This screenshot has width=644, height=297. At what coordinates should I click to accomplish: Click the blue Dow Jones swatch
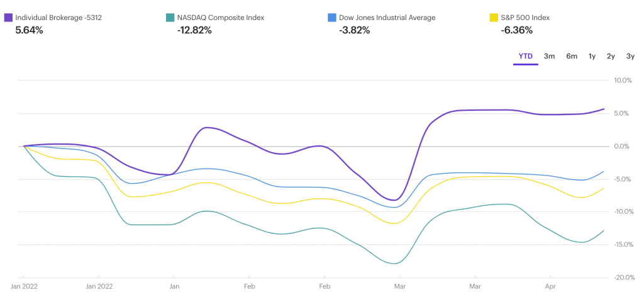[x=331, y=18]
